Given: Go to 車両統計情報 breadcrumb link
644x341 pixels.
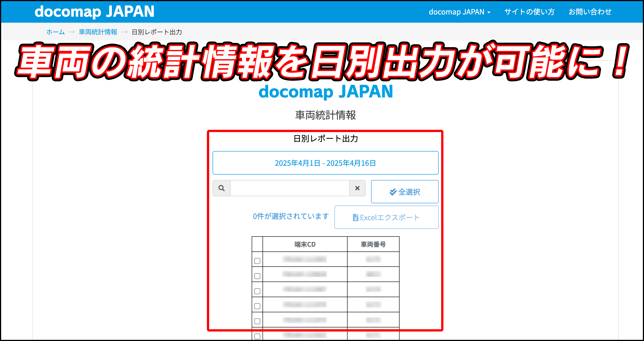Looking at the screenshot, I should tap(98, 32).
